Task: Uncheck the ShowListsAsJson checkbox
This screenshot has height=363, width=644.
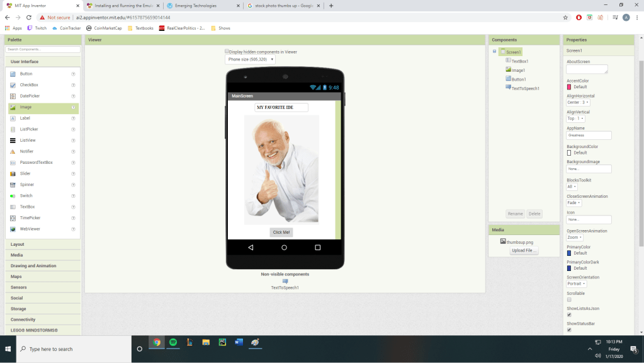Action: 569,314
